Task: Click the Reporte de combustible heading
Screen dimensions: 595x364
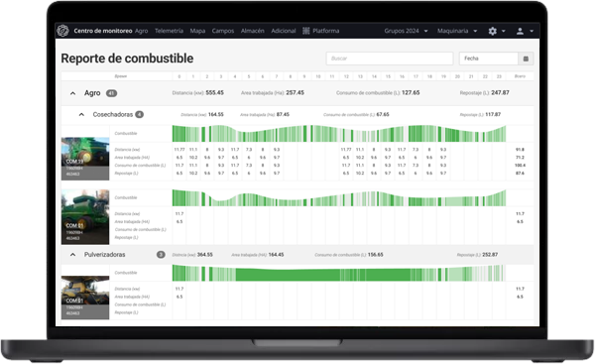Action: (127, 59)
